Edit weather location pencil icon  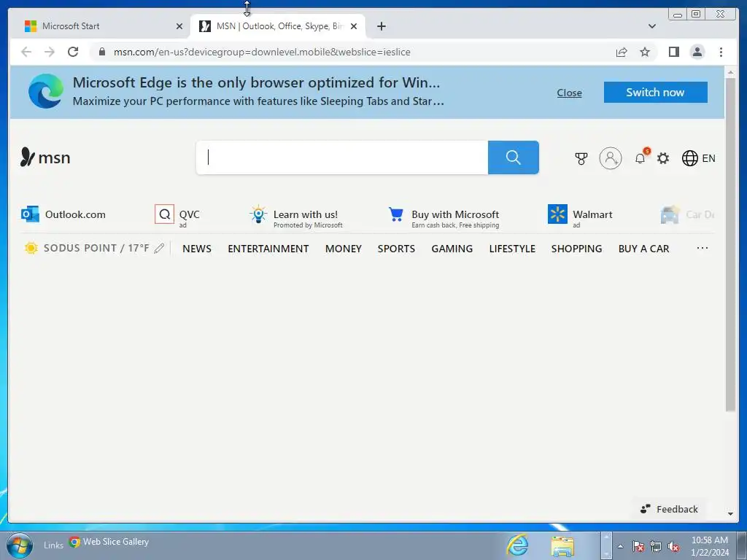pos(159,248)
